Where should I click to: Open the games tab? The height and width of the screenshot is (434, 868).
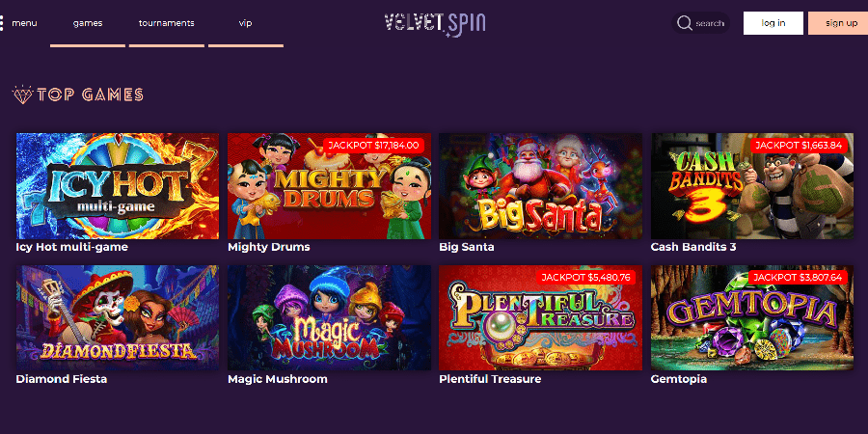[x=88, y=23]
